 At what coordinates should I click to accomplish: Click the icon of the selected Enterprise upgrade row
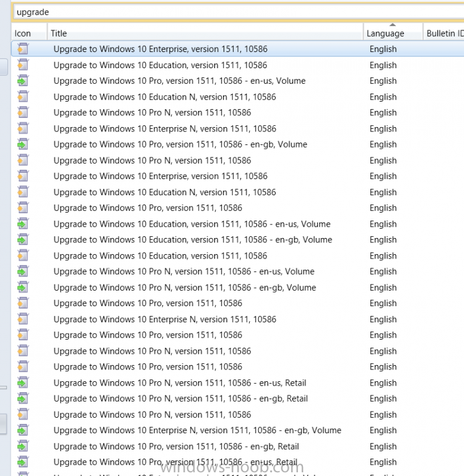pos(23,49)
